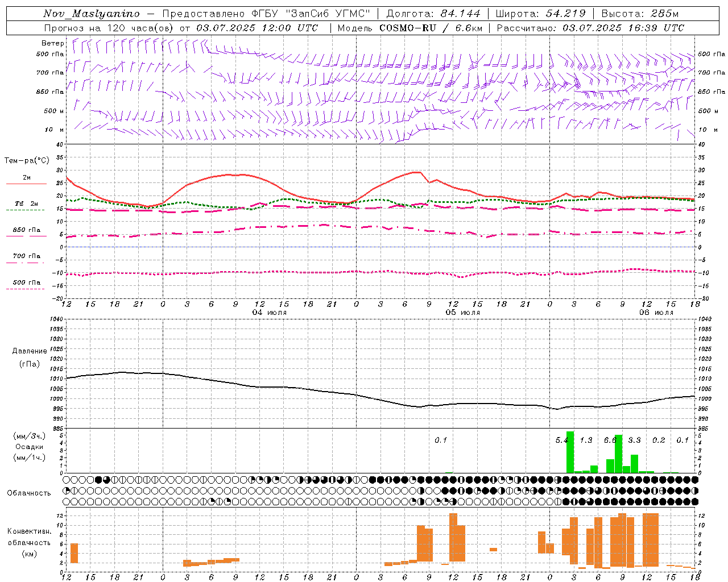728x582 pixels.
Task: Select the model name COSMO-RU / 6.6км
Action: coord(431,28)
